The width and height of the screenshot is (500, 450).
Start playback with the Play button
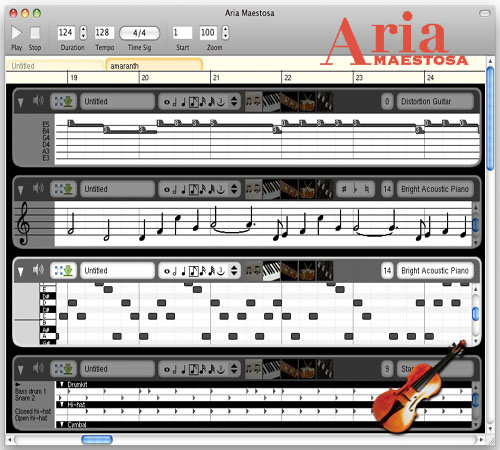[16, 33]
